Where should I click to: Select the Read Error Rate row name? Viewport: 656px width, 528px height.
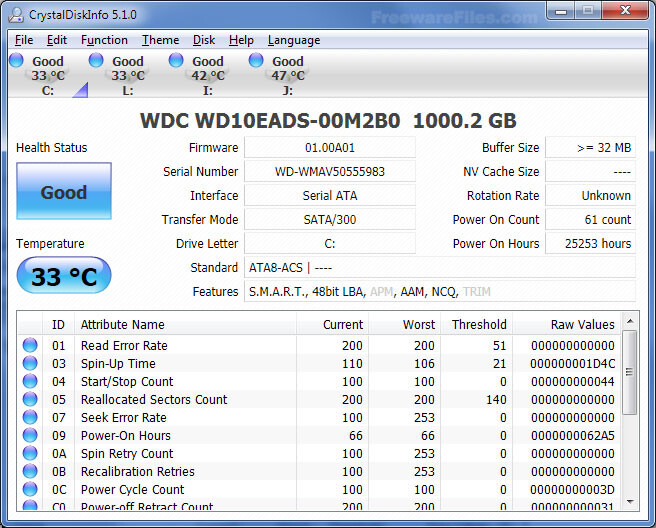coord(124,346)
